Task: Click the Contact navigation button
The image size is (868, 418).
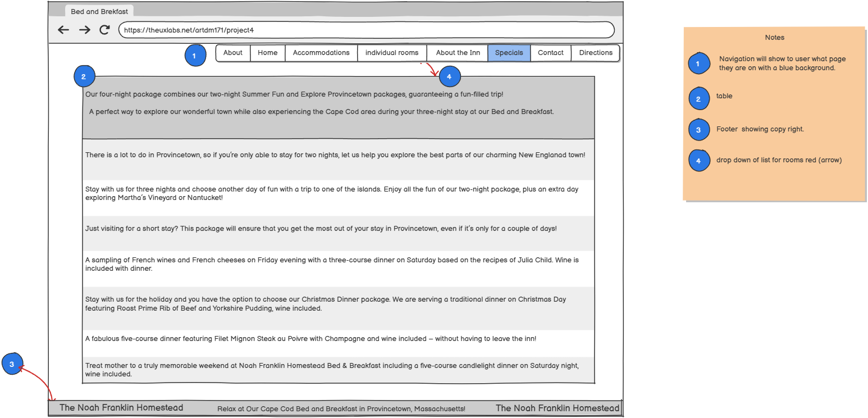Action: tap(550, 53)
